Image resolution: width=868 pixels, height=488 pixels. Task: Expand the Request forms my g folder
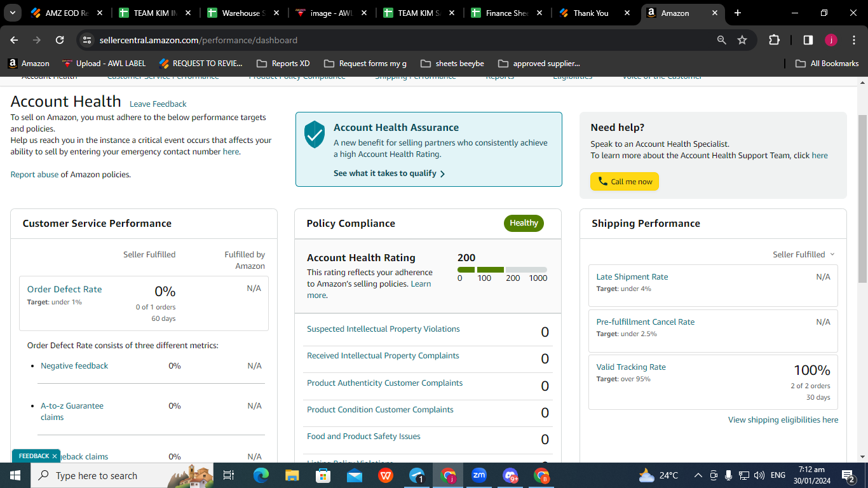[x=365, y=64]
